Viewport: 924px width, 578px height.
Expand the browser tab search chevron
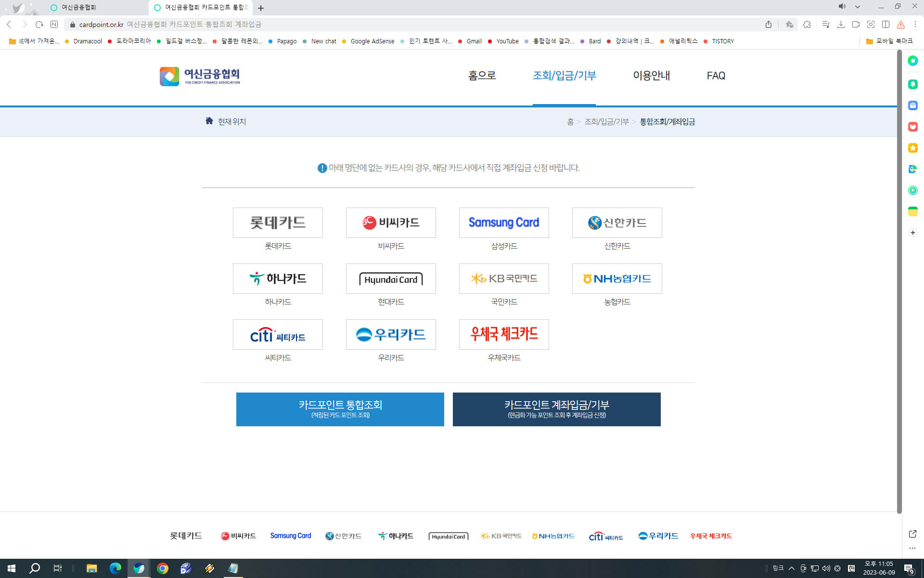click(x=858, y=7)
